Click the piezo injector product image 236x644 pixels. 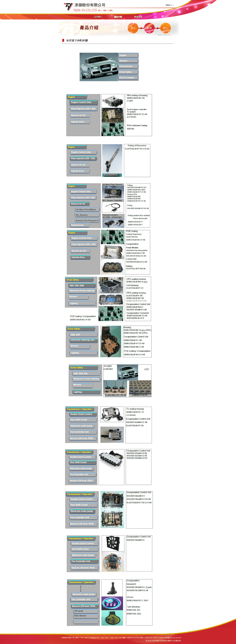tap(112, 161)
